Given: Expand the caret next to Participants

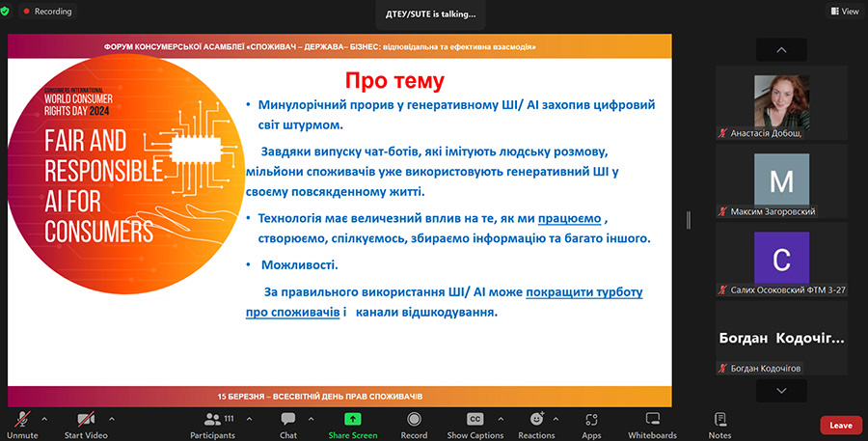Looking at the screenshot, I should (x=249, y=420).
